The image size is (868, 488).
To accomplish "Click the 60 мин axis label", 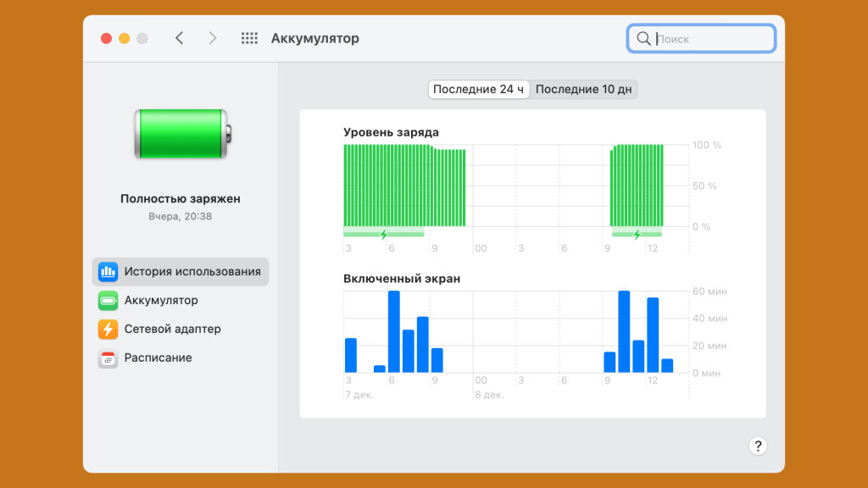I will [709, 291].
